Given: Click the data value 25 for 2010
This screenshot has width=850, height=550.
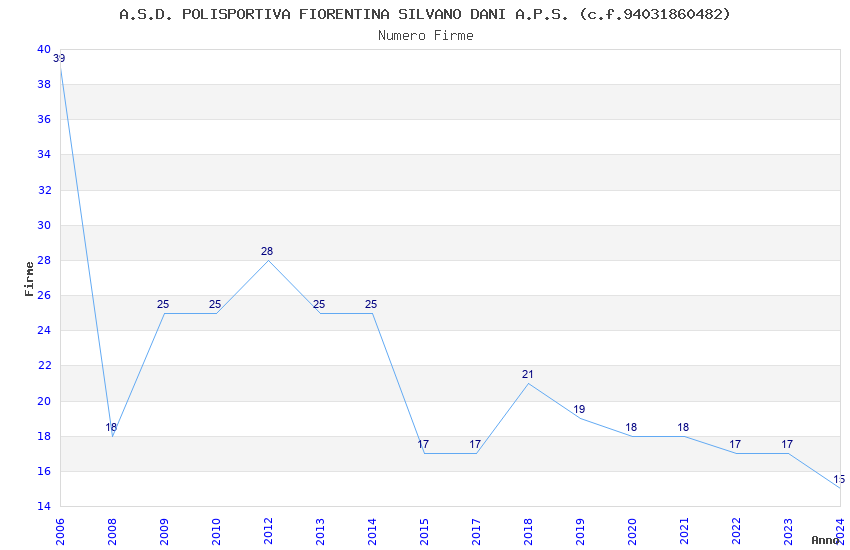Looking at the screenshot, I should 215,305.
